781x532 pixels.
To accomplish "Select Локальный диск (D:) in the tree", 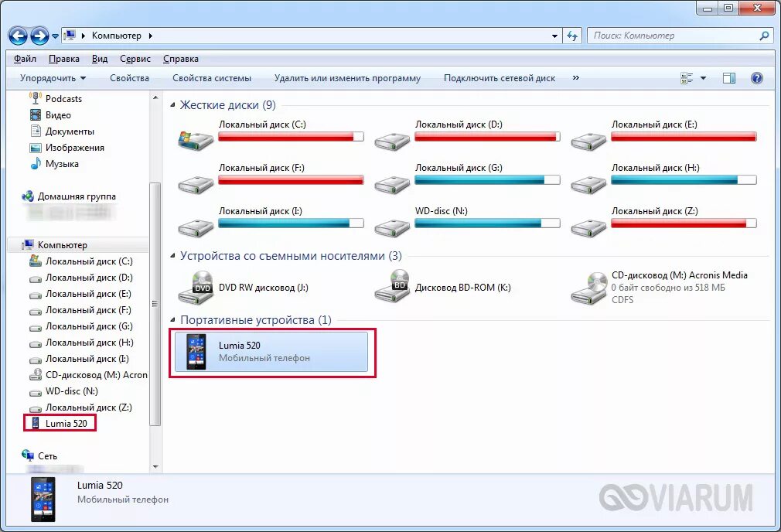I will click(81, 278).
